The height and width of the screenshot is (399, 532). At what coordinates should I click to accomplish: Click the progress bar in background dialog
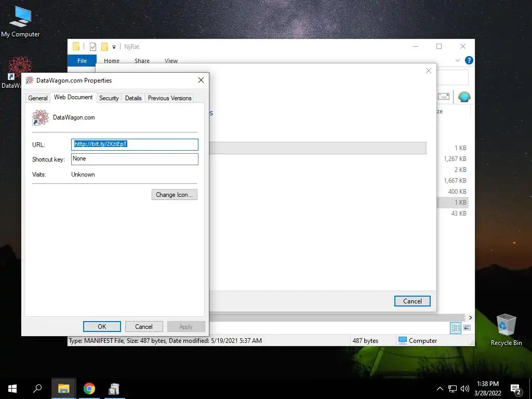click(x=317, y=148)
